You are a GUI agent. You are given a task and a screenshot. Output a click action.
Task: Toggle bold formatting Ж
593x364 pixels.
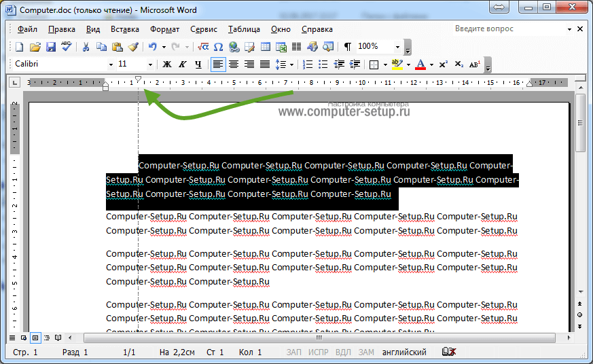point(166,65)
